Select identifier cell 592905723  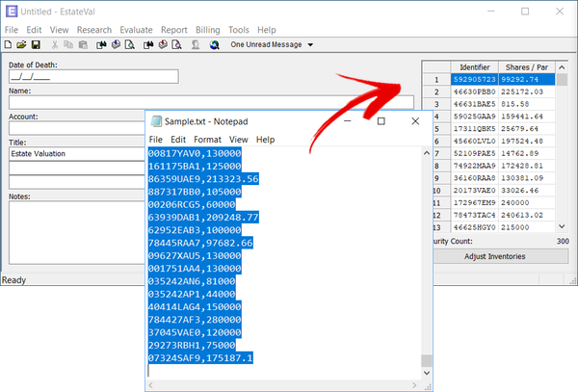pyautogui.click(x=474, y=80)
